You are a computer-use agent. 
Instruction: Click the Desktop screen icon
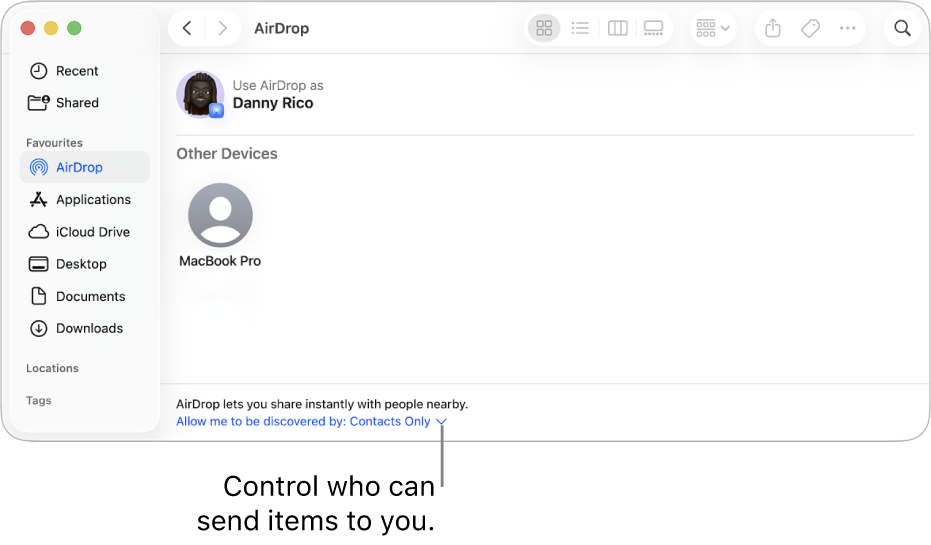[39, 264]
